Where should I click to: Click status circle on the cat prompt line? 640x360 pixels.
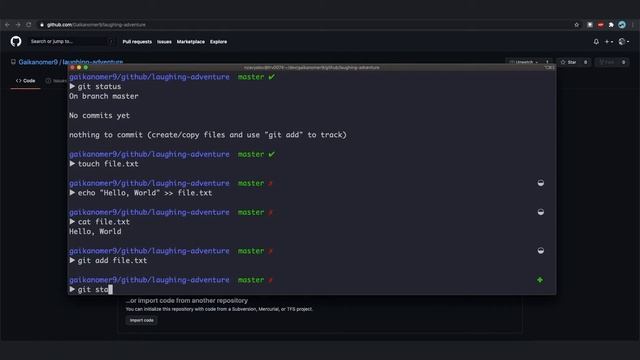(540, 212)
